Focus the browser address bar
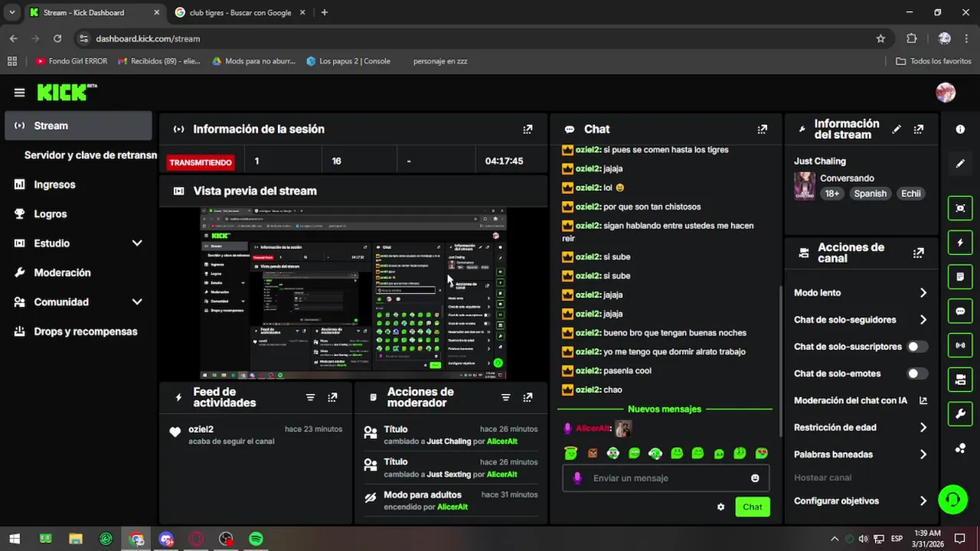This screenshot has width=980, height=551. [x=482, y=38]
